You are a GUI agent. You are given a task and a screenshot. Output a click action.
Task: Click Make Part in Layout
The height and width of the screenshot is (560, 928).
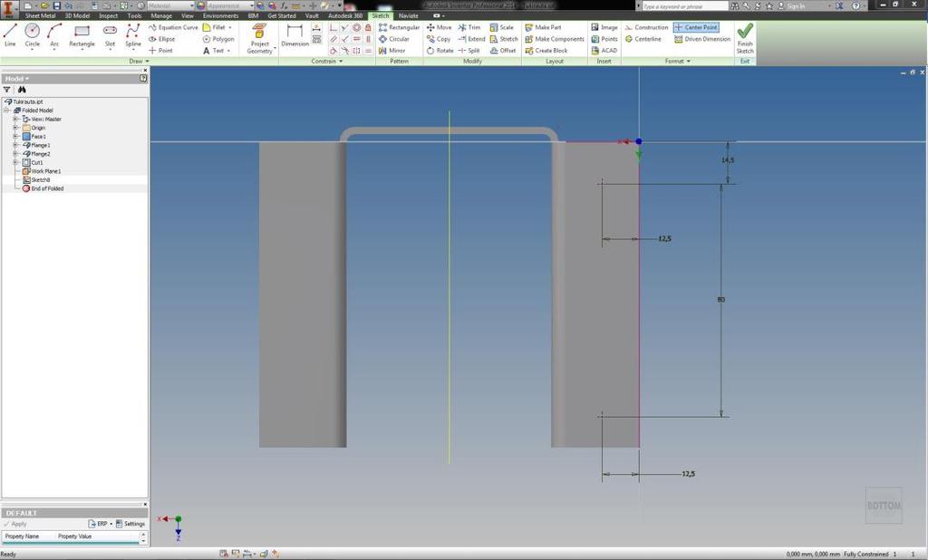click(543, 27)
